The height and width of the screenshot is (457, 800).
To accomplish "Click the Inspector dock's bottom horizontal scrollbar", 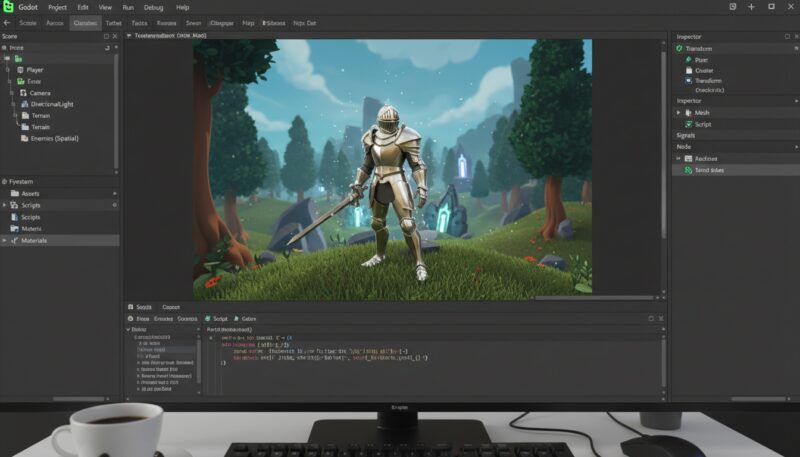I will [759, 399].
